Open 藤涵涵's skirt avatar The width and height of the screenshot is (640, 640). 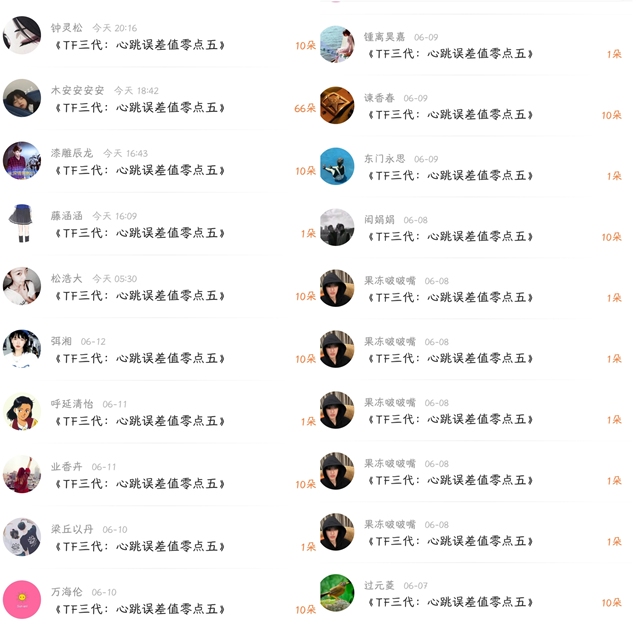tap(22, 223)
